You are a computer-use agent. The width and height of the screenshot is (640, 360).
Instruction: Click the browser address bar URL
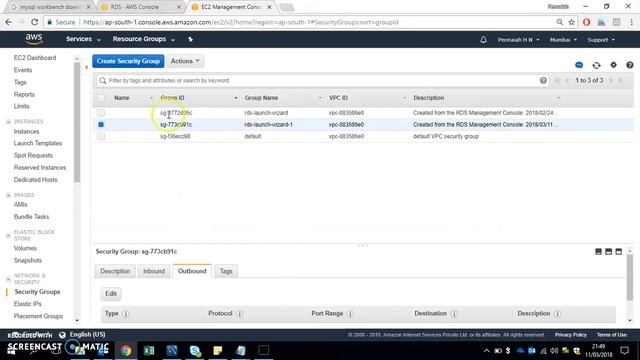[241, 22]
